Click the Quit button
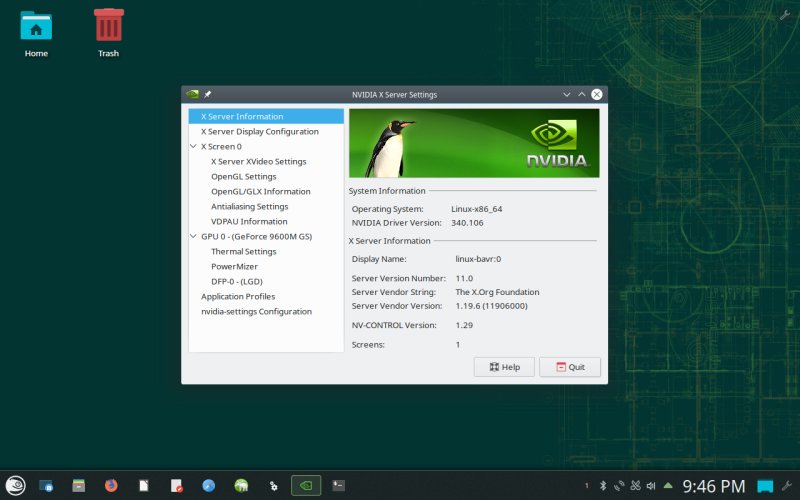 coord(570,367)
